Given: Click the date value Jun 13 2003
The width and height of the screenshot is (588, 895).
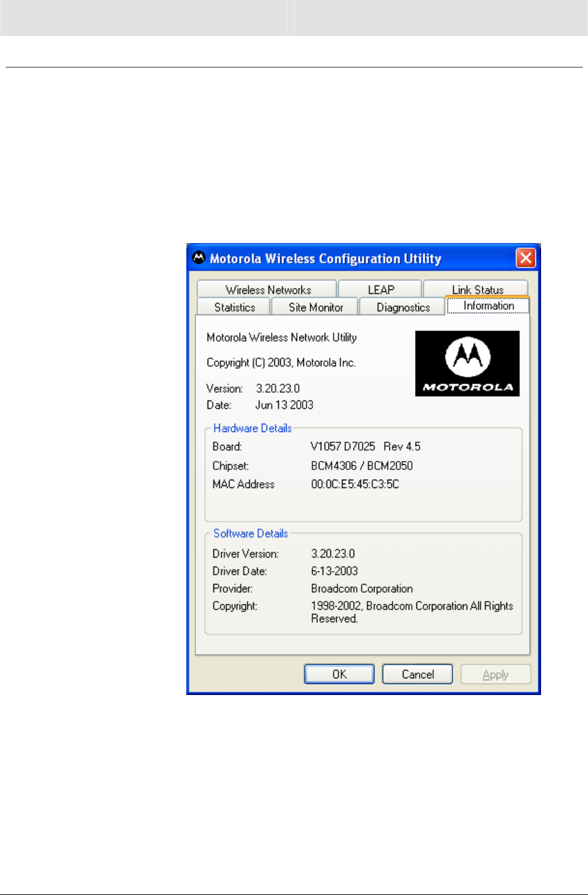Looking at the screenshot, I should [284, 405].
